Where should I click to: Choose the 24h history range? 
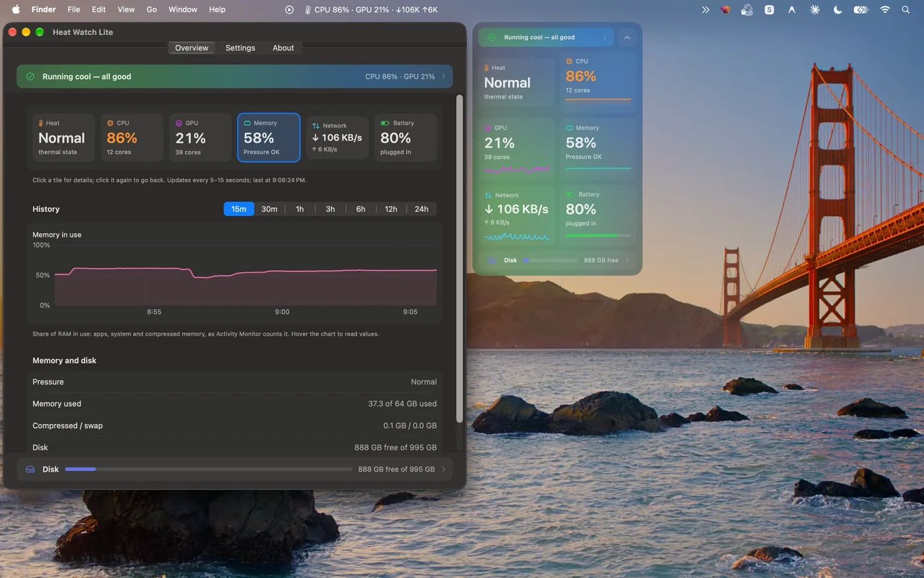tap(422, 209)
